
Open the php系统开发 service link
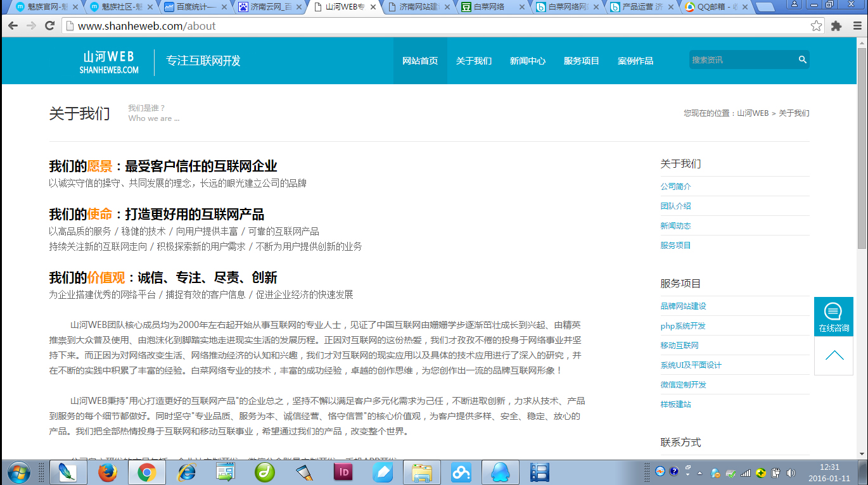[x=682, y=326]
